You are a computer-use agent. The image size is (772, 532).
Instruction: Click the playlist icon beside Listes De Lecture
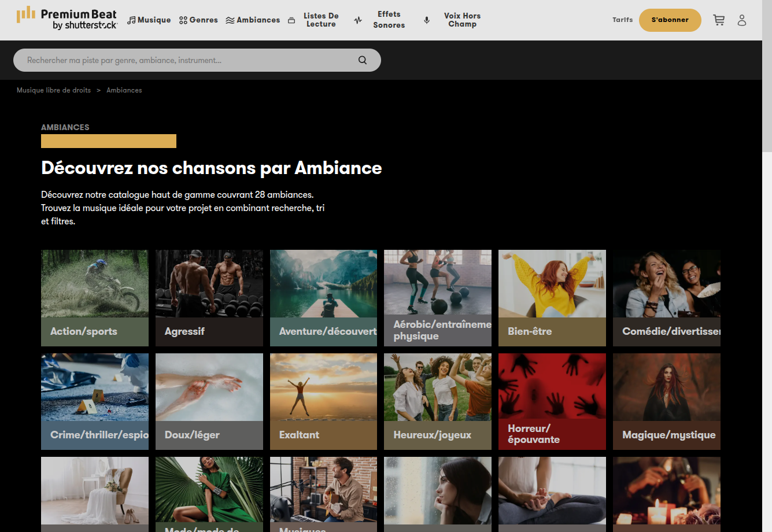(291, 20)
